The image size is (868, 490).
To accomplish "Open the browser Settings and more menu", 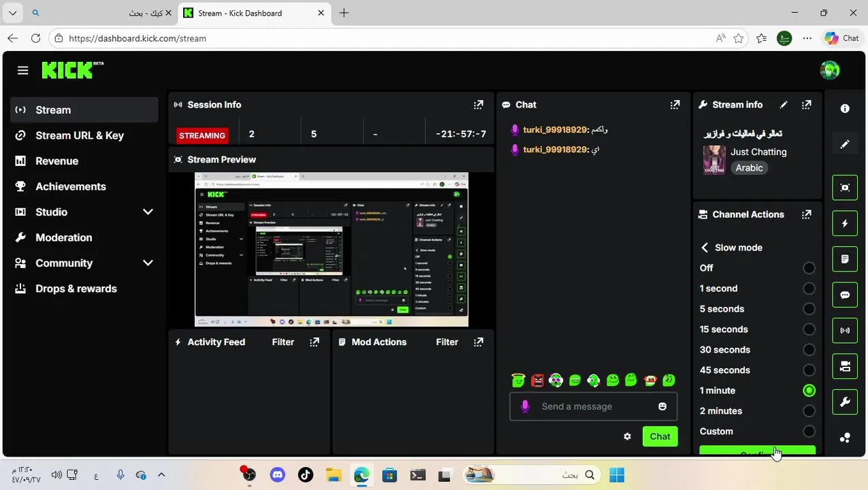I will click(x=807, y=38).
